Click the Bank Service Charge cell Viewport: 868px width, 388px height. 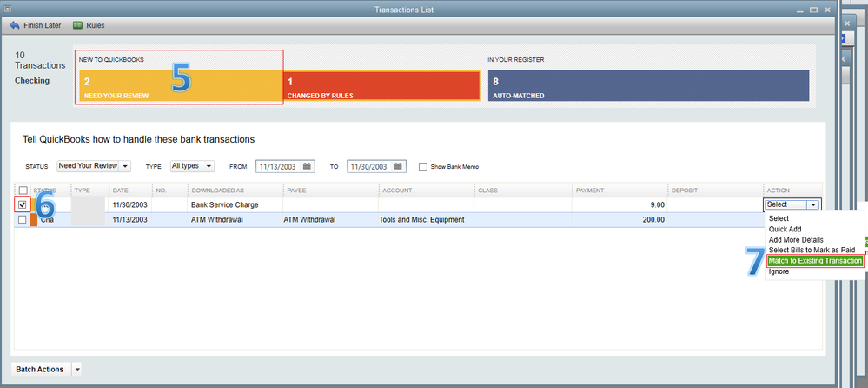[235, 204]
